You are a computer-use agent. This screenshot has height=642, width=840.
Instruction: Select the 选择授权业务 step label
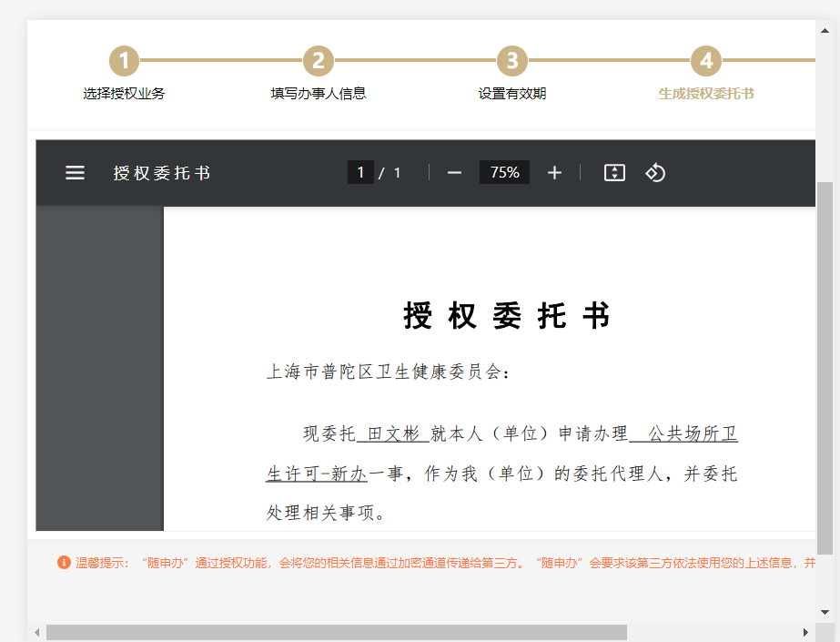click(125, 93)
